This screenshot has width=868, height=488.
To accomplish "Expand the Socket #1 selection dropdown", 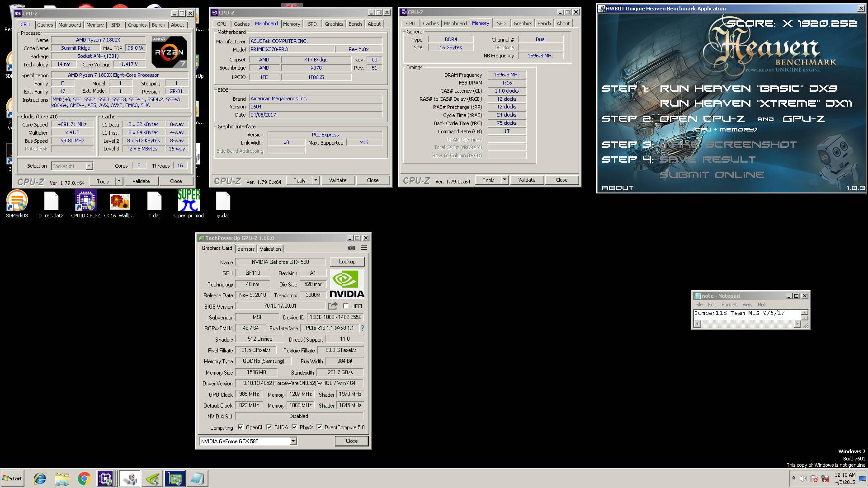I will pyautogui.click(x=89, y=166).
